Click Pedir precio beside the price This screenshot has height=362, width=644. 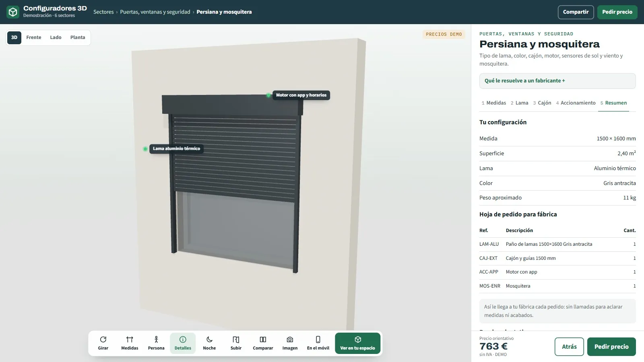[x=611, y=347]
